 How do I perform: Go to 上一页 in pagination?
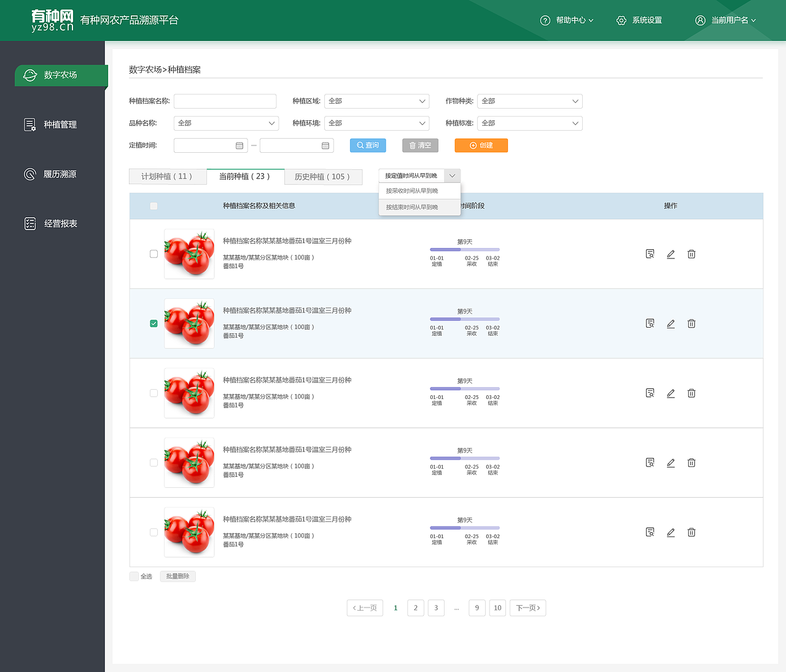pos(365,608)
